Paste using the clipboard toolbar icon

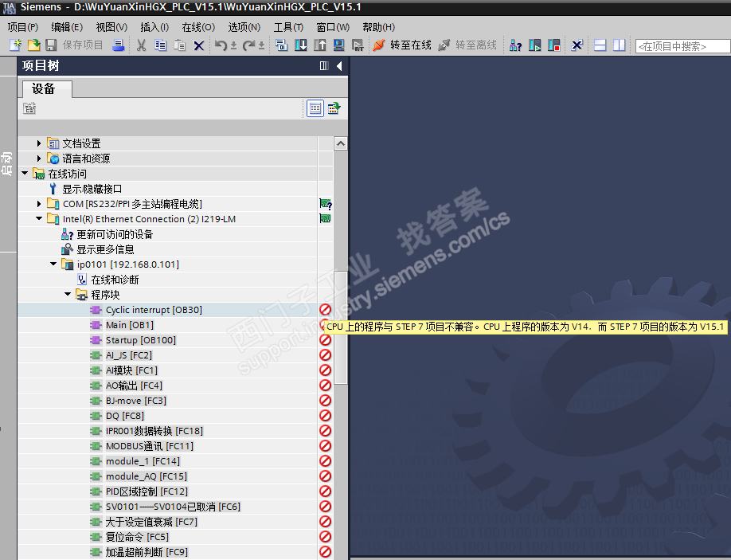point(180,45)
